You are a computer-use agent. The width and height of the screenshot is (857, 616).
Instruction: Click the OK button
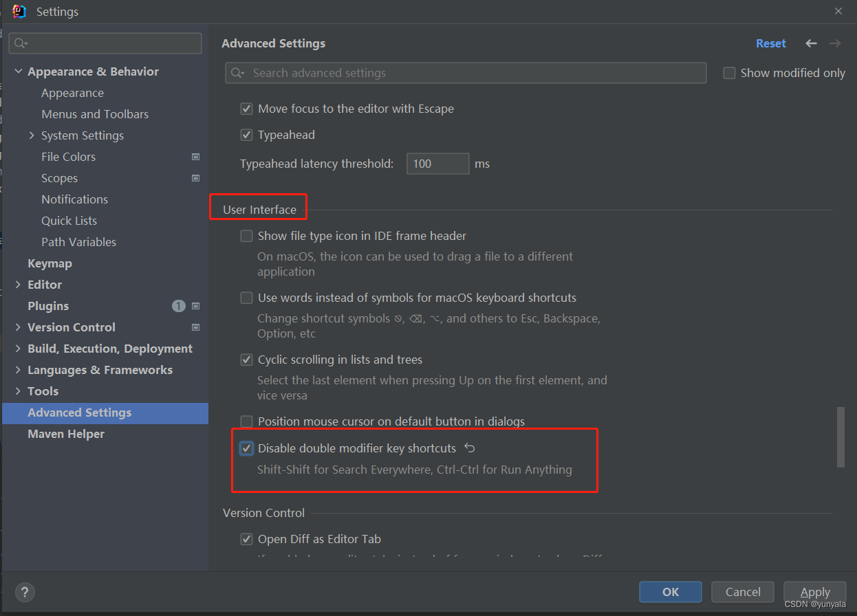[671, 592]
